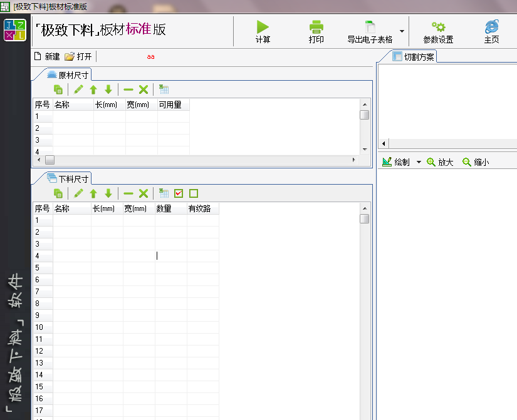Zoom in with 放大
Viewport: 517px width, 420px height.
[x=440, y=161]
